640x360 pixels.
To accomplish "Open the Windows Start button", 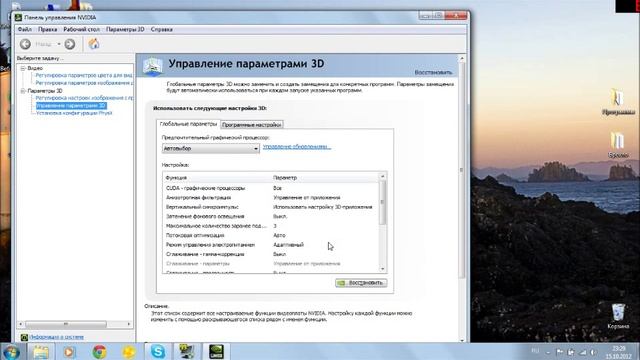I will (11, 352).
